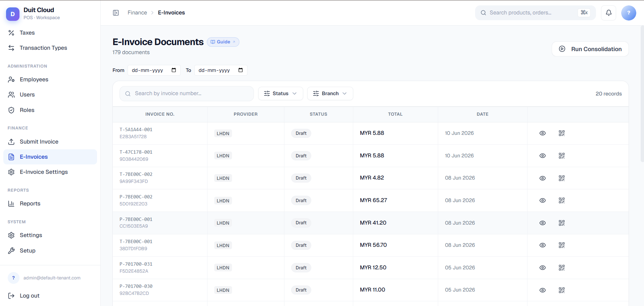Click the STATUS column header
The image size is (644, 306).
pyautogui.click(x=318, y=114)
